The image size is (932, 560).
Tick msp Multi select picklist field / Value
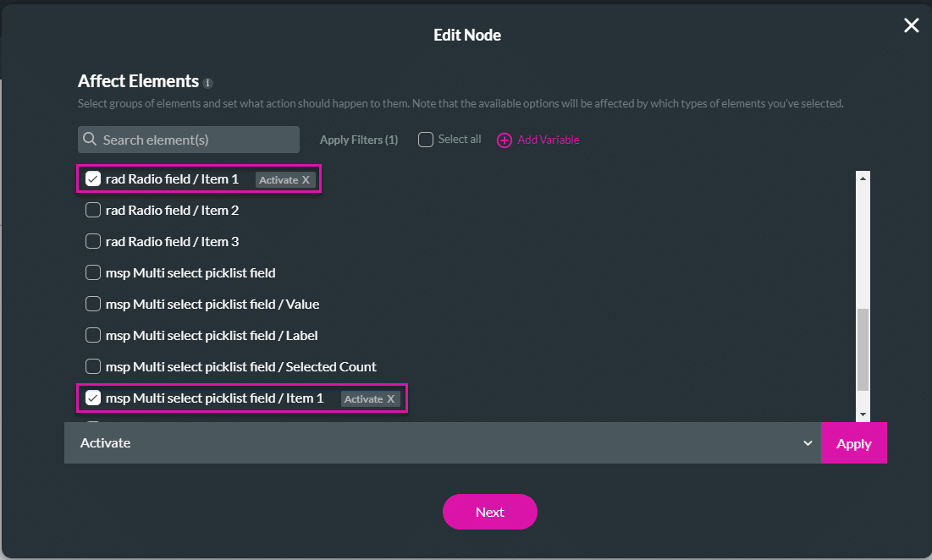[93, 304]
